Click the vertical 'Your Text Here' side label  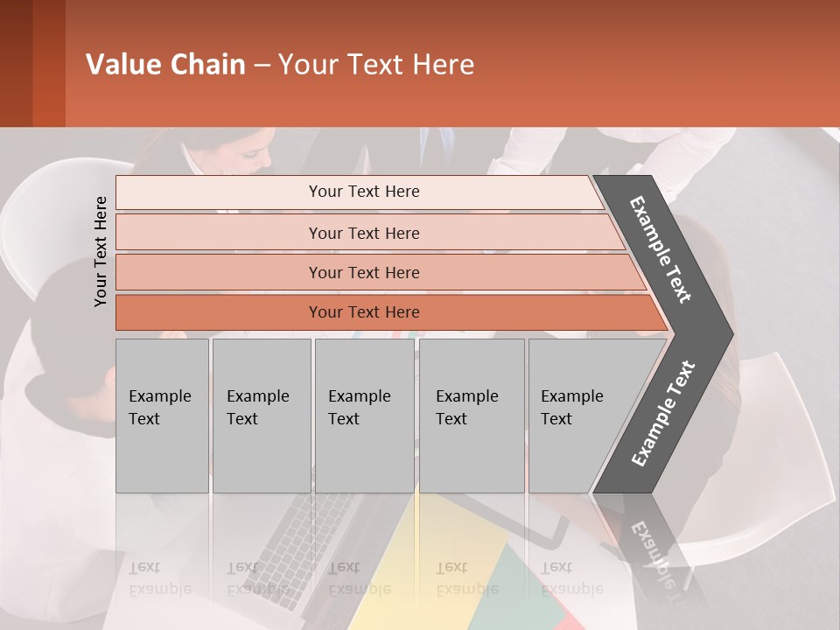(101, 251)
